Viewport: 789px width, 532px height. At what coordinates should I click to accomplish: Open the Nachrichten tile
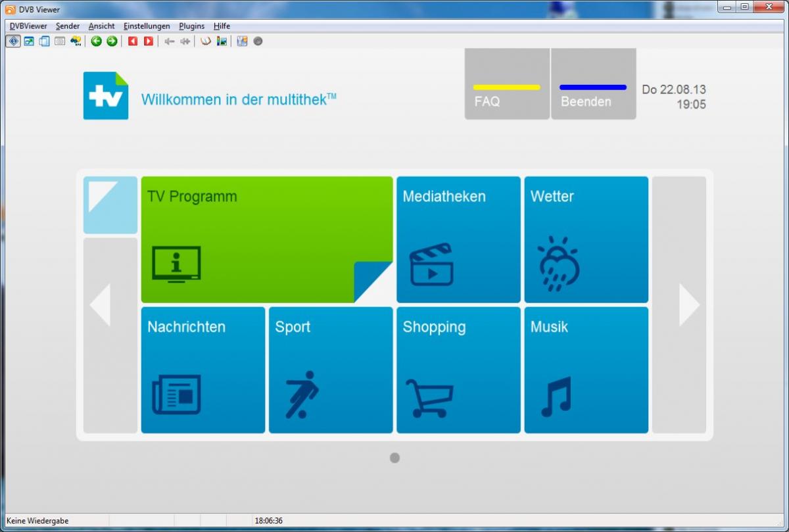(x=203, y=370)
